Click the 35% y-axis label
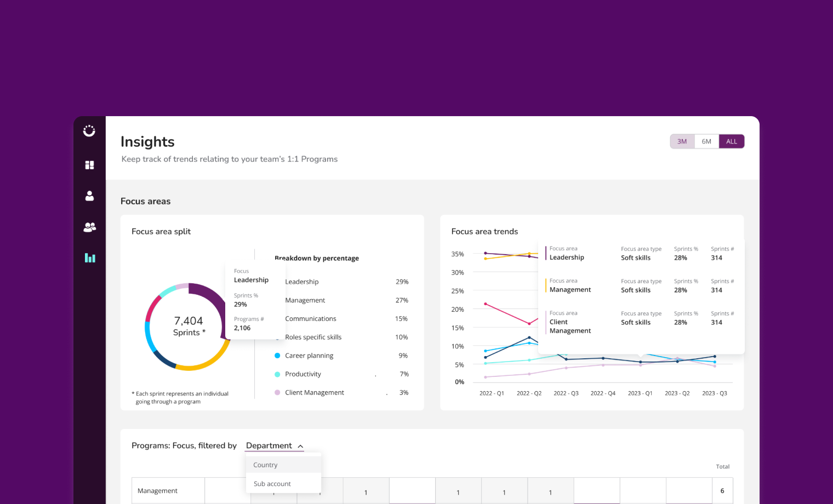The width and height of the screenshot is (833, 504). click(x=458, y=254)
